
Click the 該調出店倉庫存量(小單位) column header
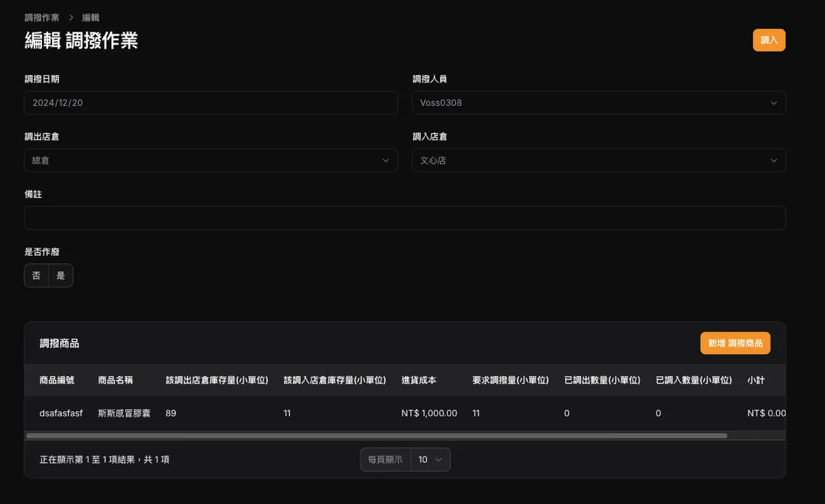point(217,380)
